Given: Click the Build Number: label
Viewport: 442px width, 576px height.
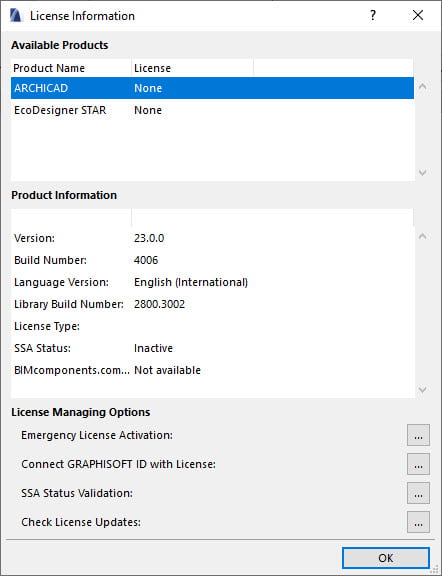Looking at the screenshot, I should 50,260.
